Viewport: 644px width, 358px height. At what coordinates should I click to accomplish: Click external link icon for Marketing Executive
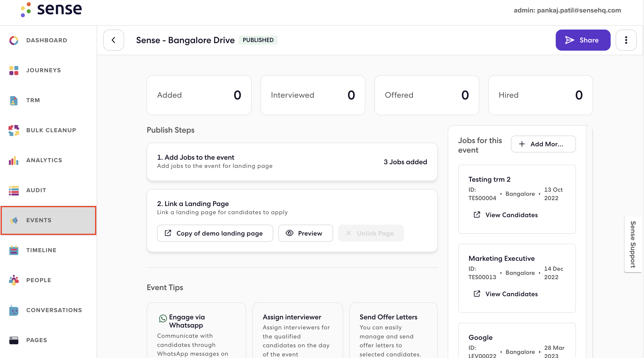coord(477,294)
